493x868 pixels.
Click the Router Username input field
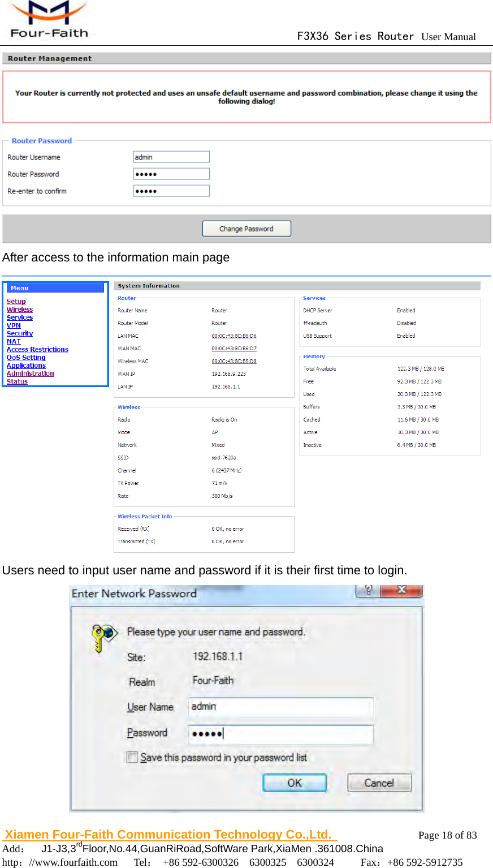tap(171, 156)
